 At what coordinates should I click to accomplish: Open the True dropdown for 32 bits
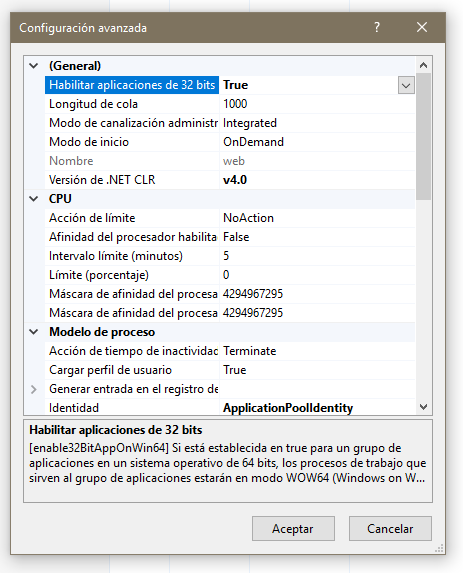406,85
